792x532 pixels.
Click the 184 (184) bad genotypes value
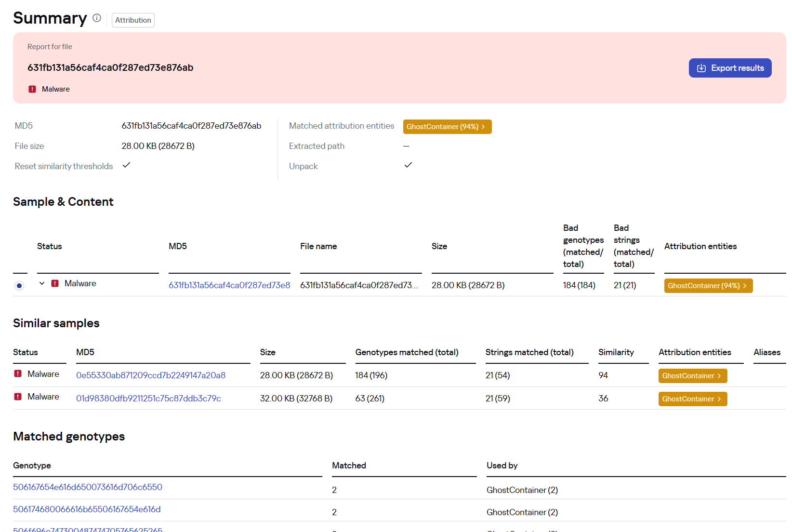[579, 285]
